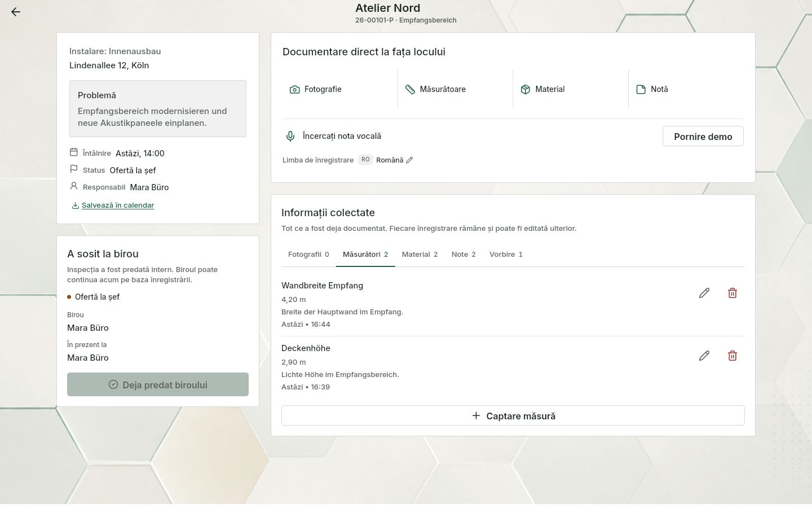Click the Wandbreite Empfang entry title
This screenshot has width=812, height=508.
click(322, 286)
